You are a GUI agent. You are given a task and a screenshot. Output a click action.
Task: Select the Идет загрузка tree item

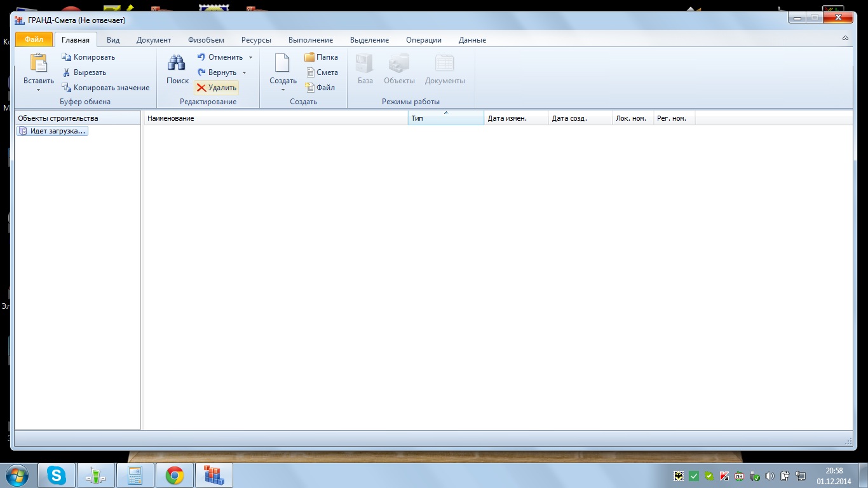(x=53, y=131)
